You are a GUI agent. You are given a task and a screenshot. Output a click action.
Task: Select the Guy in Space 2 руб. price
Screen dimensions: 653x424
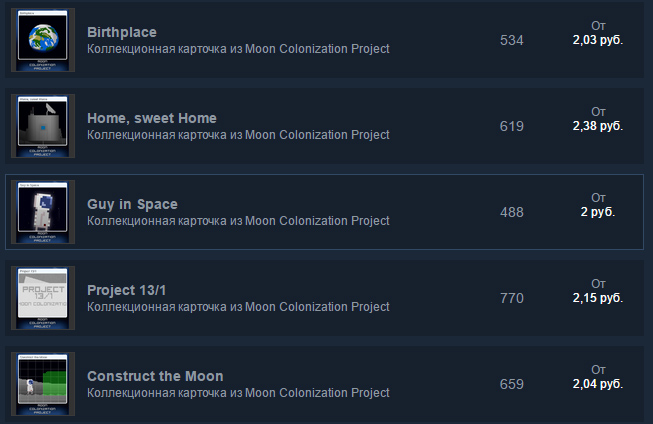[598, 213]
